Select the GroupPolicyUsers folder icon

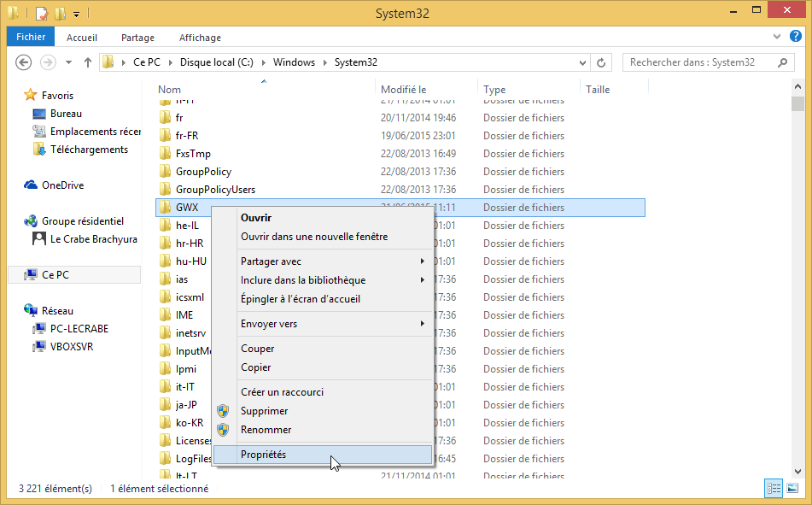[x=165, y=189]
